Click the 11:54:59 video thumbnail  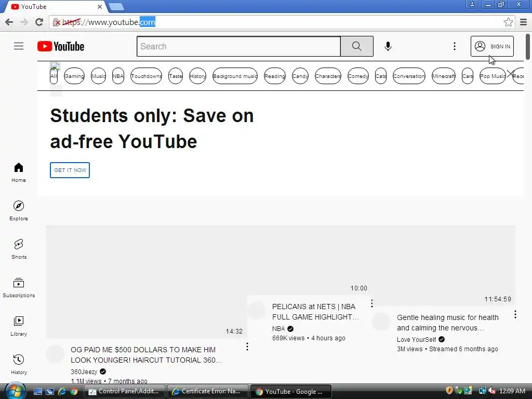[x=444, y=265]
